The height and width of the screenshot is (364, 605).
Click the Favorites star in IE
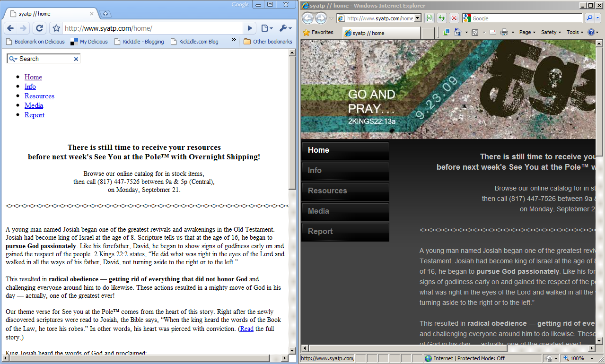click(x=307, y=32)
